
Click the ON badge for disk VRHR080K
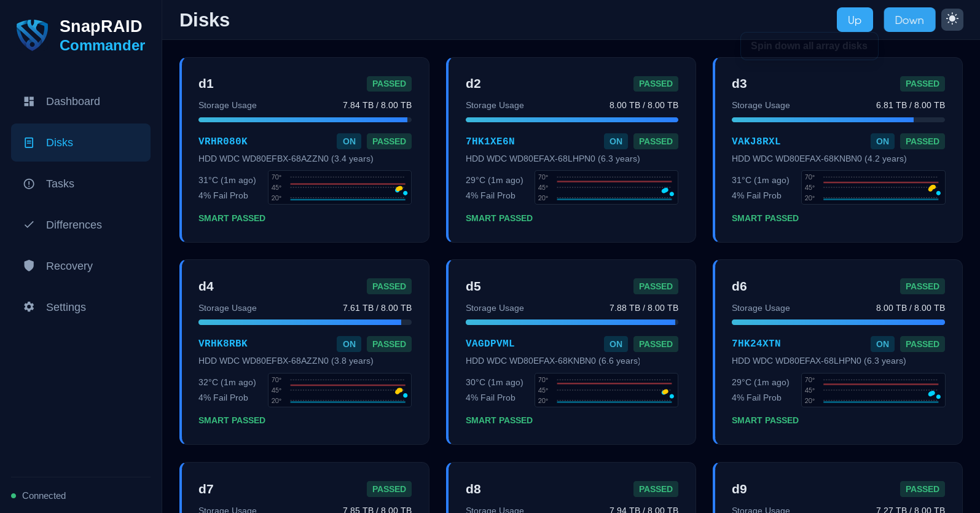point(349,141)
